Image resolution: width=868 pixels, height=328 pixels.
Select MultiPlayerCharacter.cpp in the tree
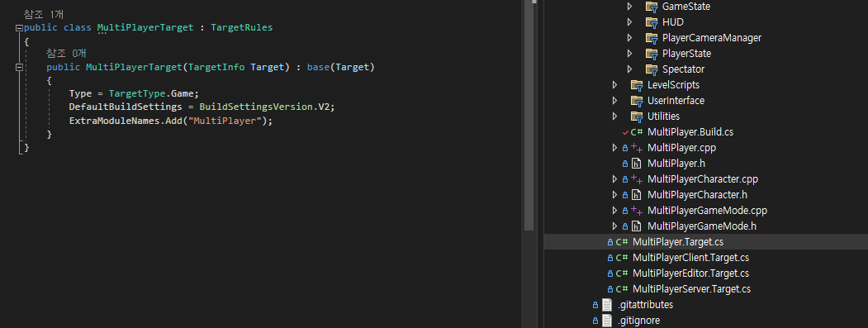(x=703, y=179)
